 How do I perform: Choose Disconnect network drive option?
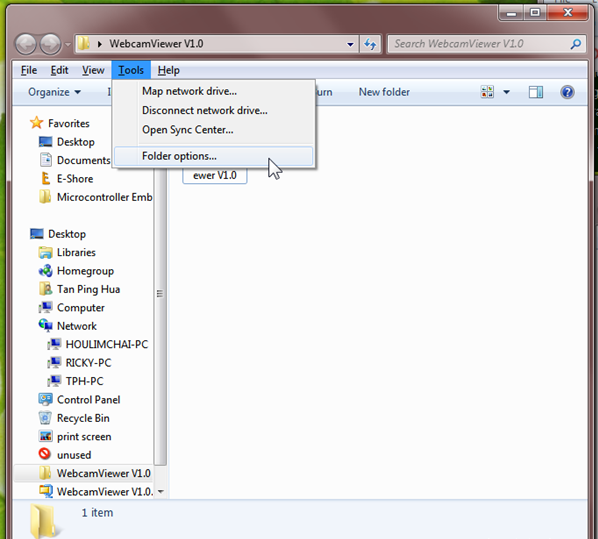point(204,110)
